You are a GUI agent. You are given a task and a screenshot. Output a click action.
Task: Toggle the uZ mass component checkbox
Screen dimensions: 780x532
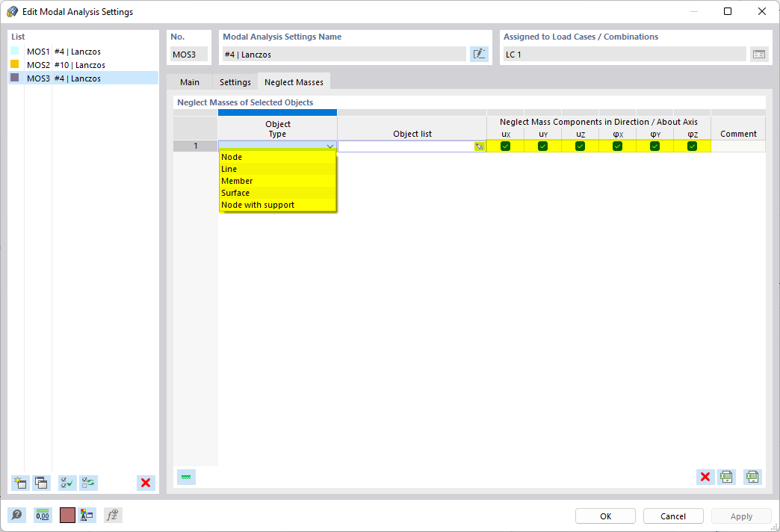point(580,146)
